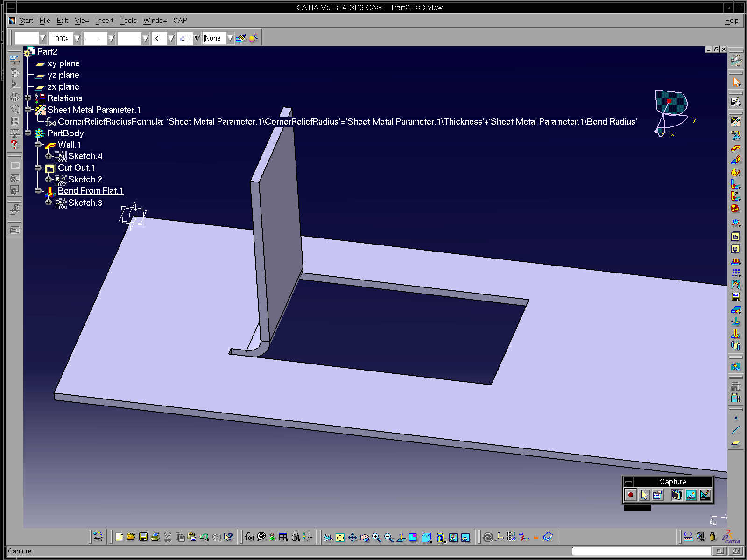Click the red question mark help icon

coord(14,145)
